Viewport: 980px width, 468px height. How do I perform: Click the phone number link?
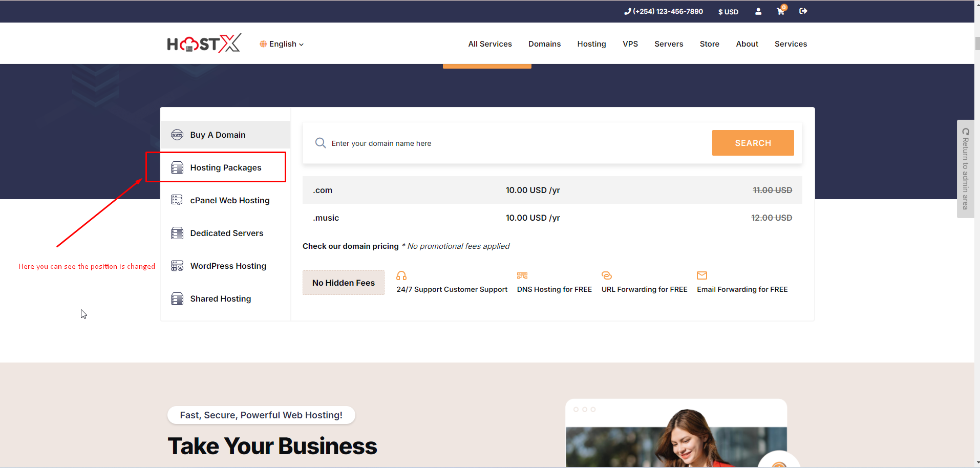tap(664, 11)
